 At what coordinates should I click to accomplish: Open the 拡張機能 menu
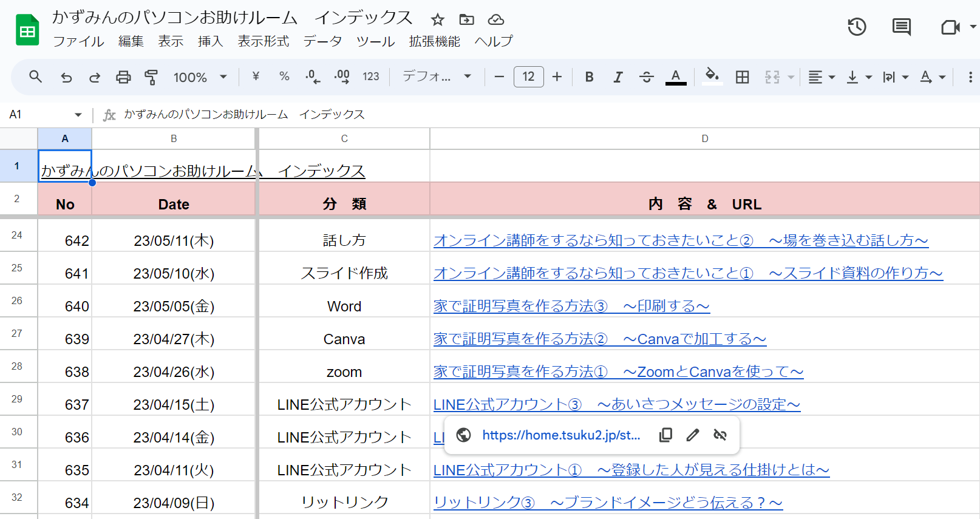click(434, 41)
